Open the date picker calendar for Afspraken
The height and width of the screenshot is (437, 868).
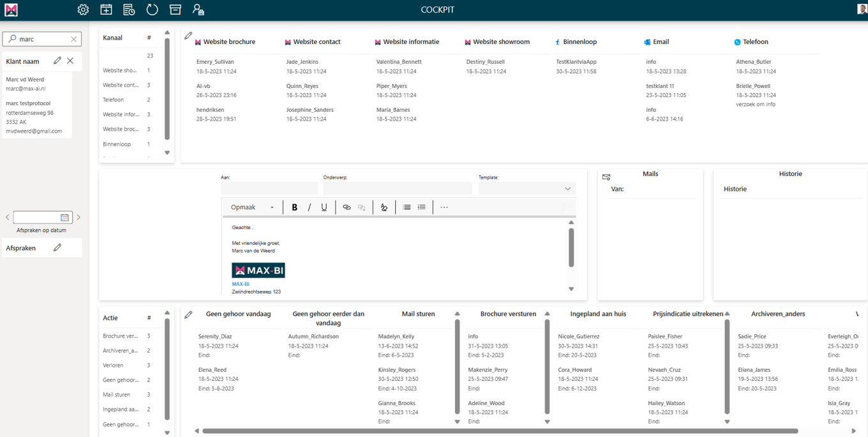(64, 218)
